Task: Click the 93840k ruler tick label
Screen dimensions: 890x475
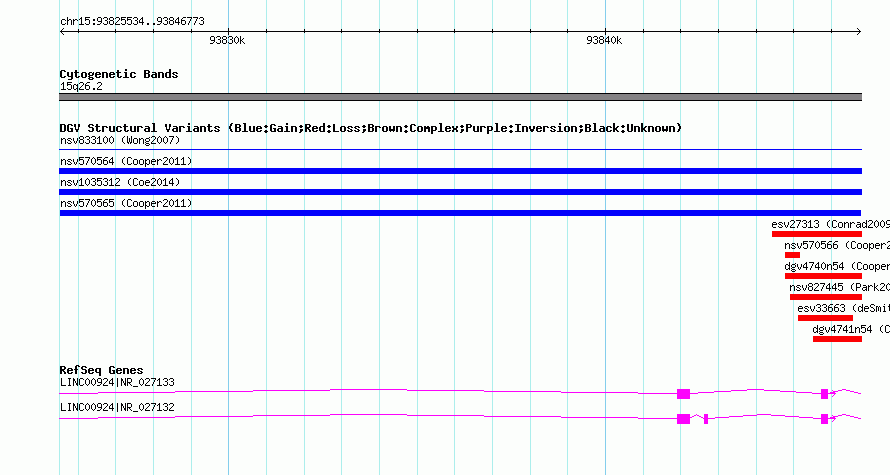Action: tap(604, 40)
